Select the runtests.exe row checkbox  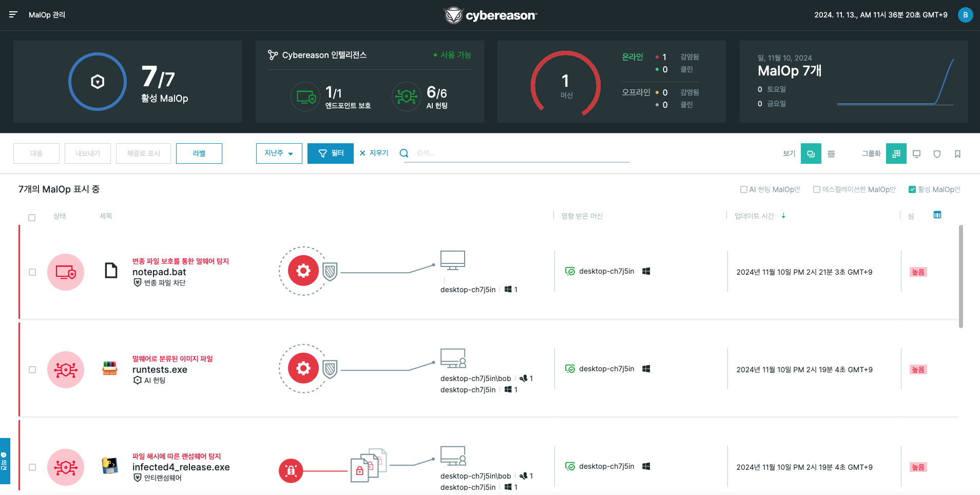point(32,370)
